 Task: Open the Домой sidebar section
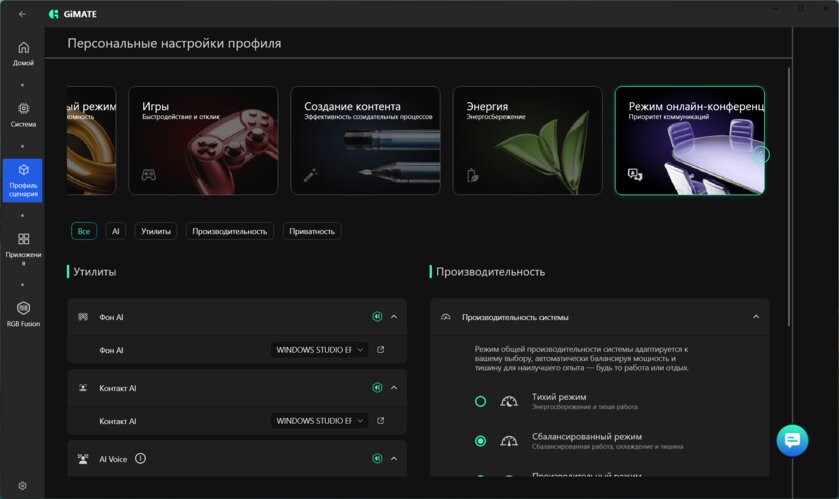pyautogui.click(x=23, y=54)
